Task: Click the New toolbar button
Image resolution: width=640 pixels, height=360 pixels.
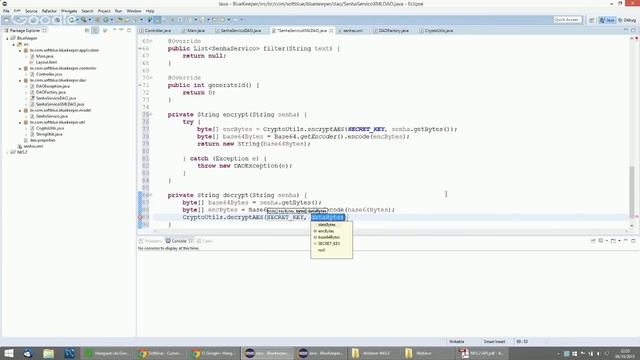Action: [7, 20]
